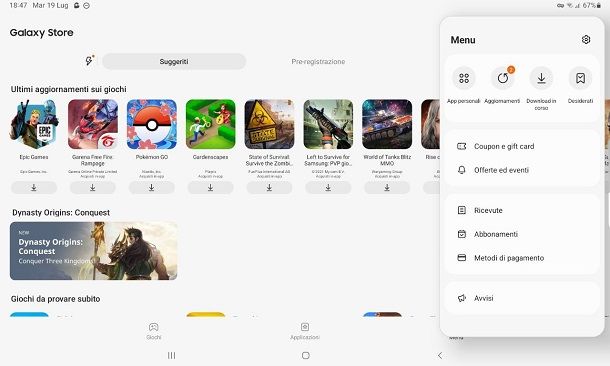Open Coupon e gift card

(522, 147)
